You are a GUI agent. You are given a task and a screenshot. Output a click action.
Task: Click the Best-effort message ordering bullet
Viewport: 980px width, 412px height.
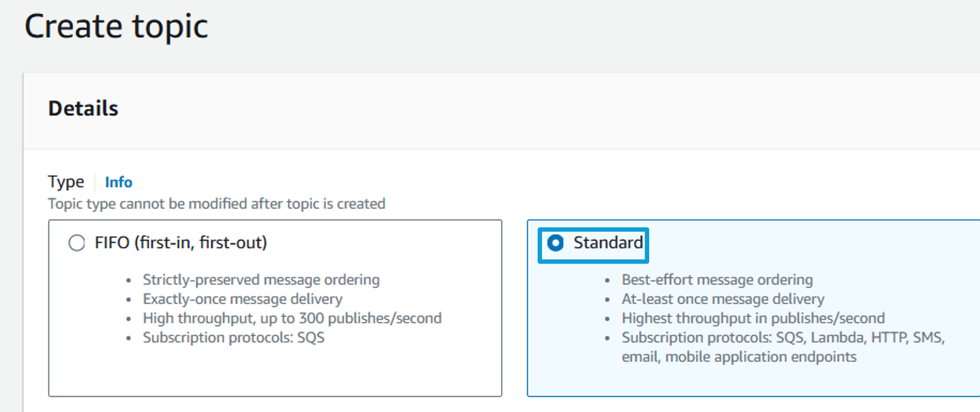(x=717, y=280)
